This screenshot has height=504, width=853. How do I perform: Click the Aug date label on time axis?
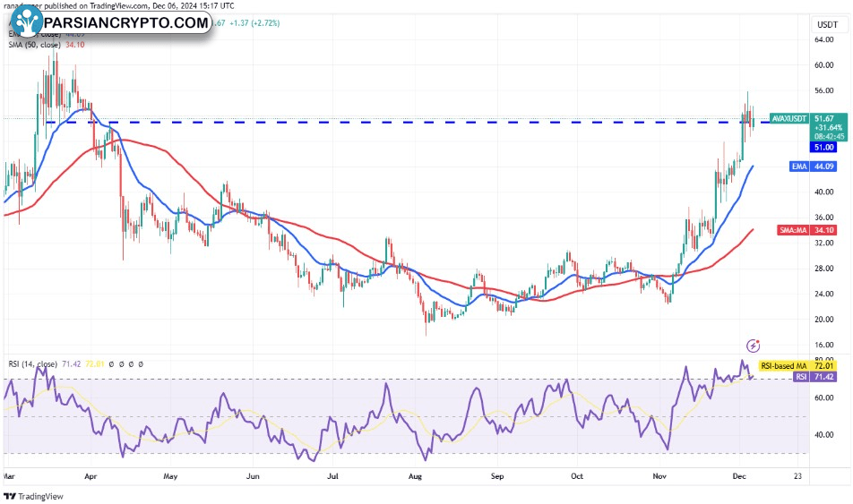[415, 476]
